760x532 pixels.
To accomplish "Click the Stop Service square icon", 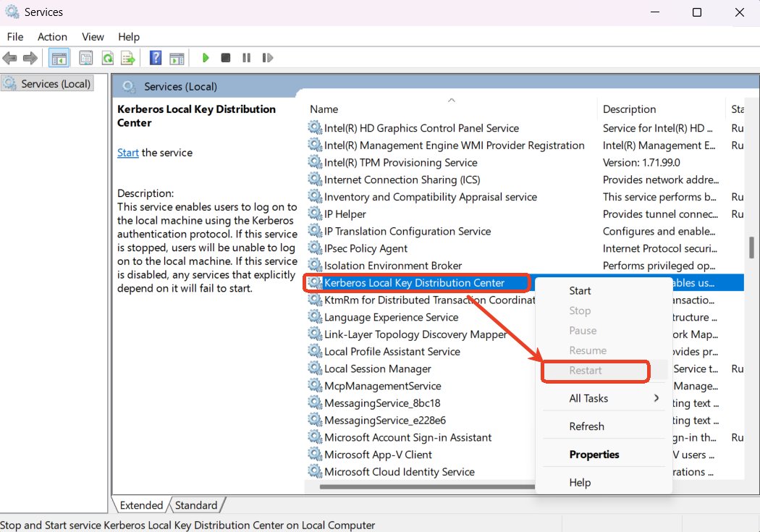I will (x=225, y=58).
